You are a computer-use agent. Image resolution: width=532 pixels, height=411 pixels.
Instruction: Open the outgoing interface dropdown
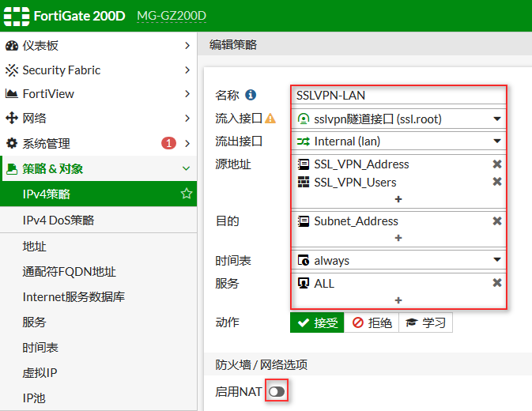pyautogui.click(x=497, y=141)
